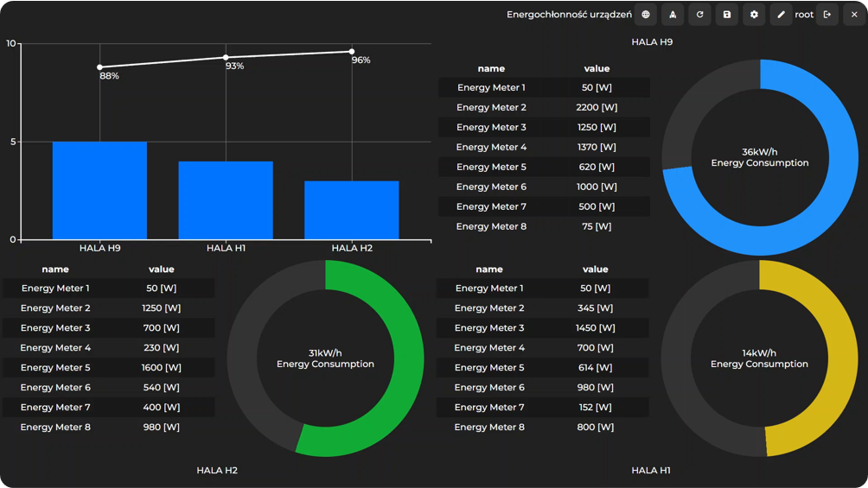Viewport: 868px width, 488px height.
Task: Select Energy Meter 5 row with 1600 [W]
Action: point(109,367)
